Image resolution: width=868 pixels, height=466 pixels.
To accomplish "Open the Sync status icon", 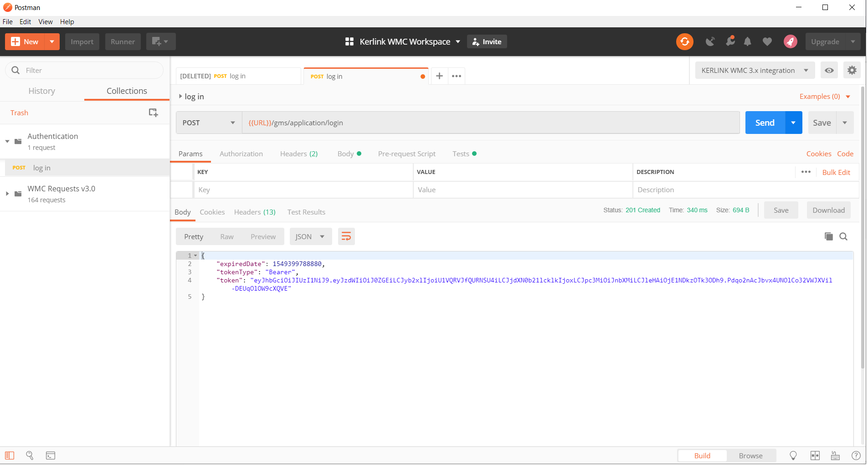I will 684,41.
